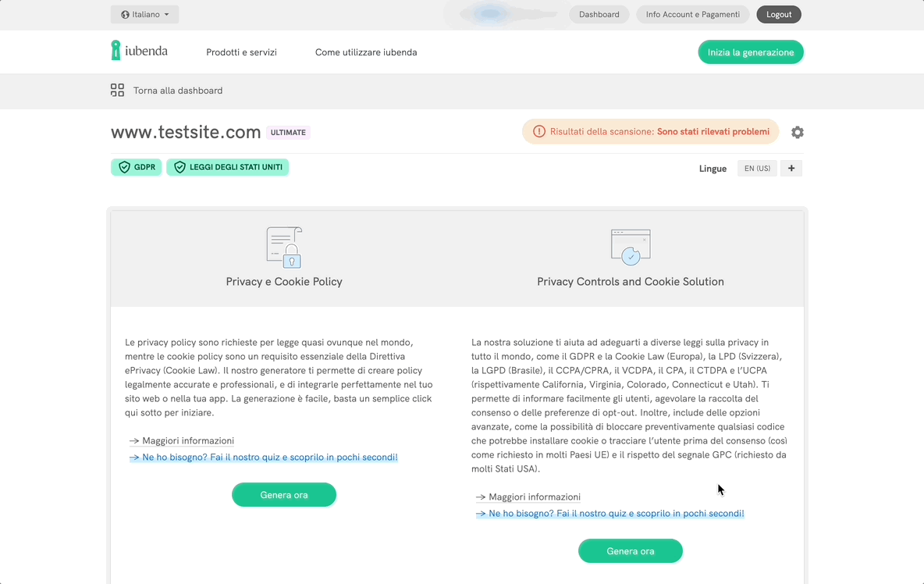924x584 pixels.
Task: Click the Dashboard button in top bar
Action: (x=599, y=14)
